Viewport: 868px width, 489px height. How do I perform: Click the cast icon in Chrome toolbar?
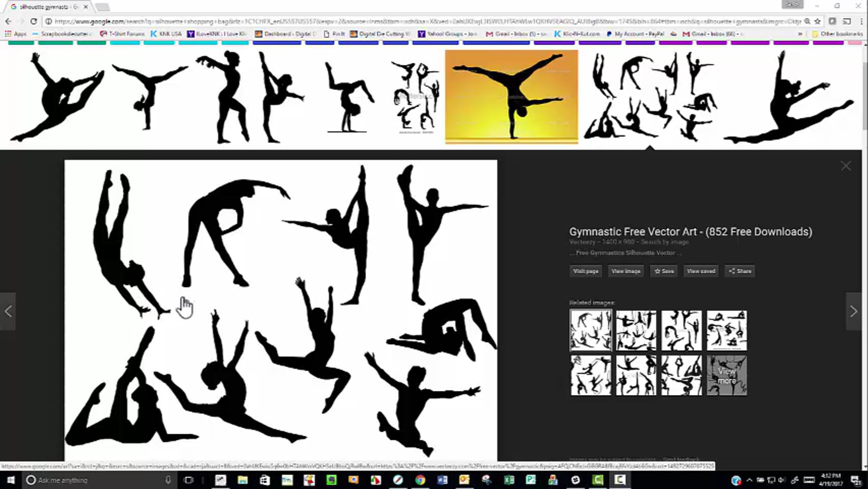coord(847,21)
